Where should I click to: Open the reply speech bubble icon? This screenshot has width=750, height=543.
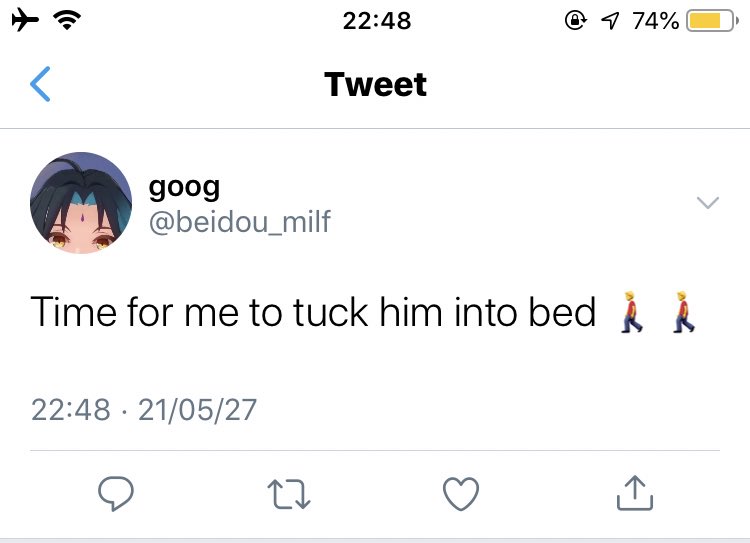(x=116, y=494)
